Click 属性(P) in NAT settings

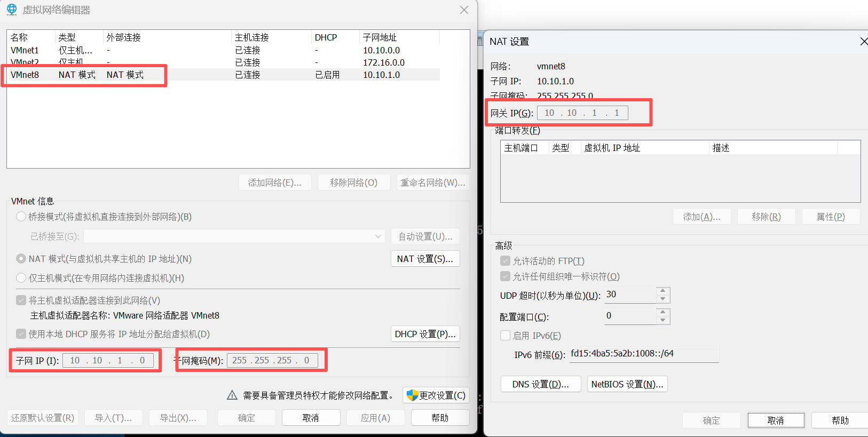831,217
